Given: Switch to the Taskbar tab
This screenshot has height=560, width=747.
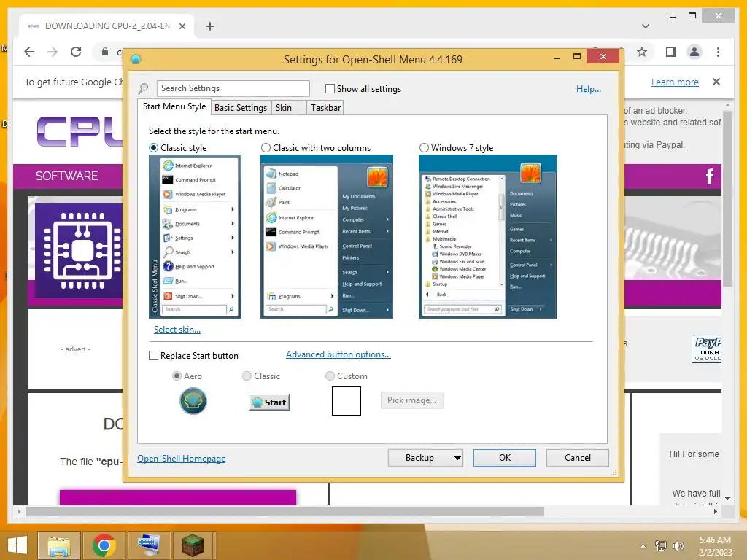Looking at the screenshot, I should click(325, 108).
